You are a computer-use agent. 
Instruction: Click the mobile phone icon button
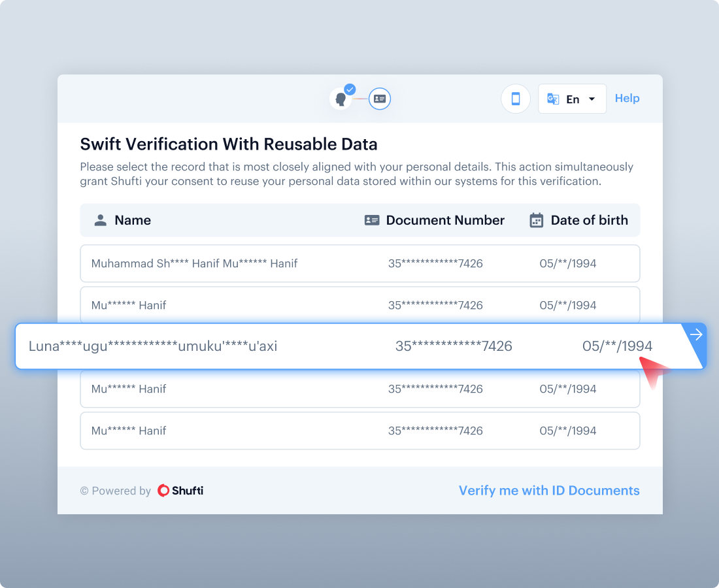click(x=515, y=99)
